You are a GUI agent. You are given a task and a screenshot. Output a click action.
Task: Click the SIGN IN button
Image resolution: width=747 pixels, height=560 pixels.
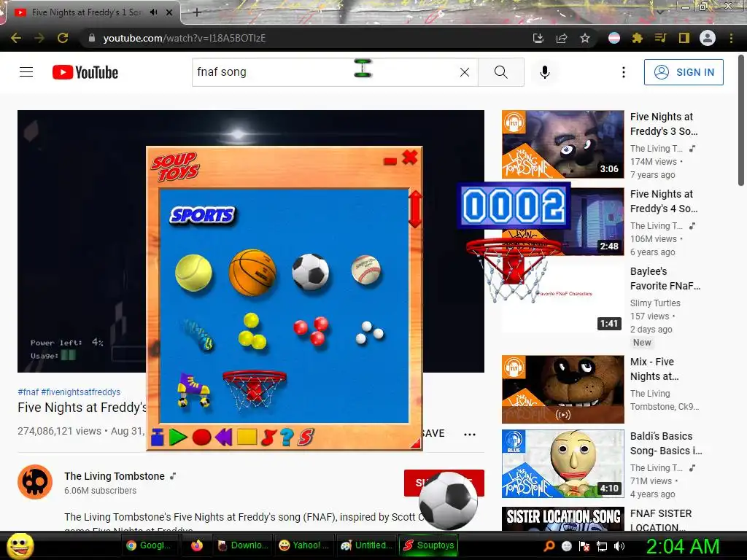pyautogui.click(x=684, y=72)
